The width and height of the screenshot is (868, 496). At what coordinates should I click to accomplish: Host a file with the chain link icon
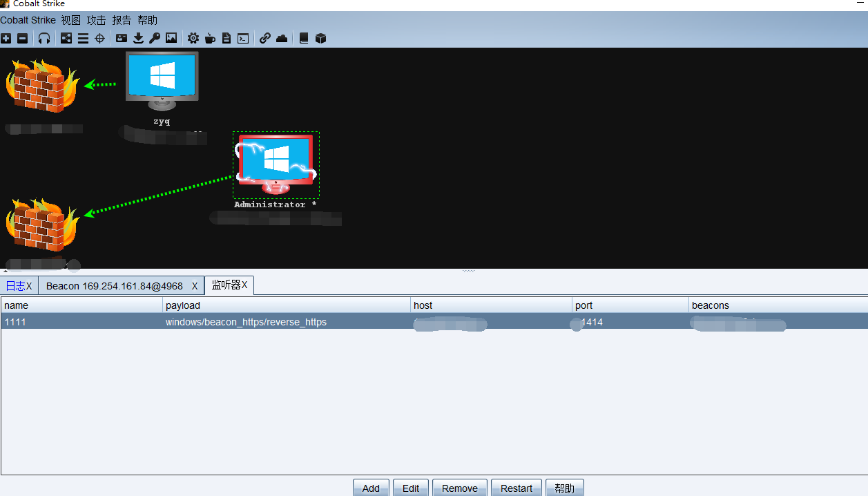(x=265, y=39)
